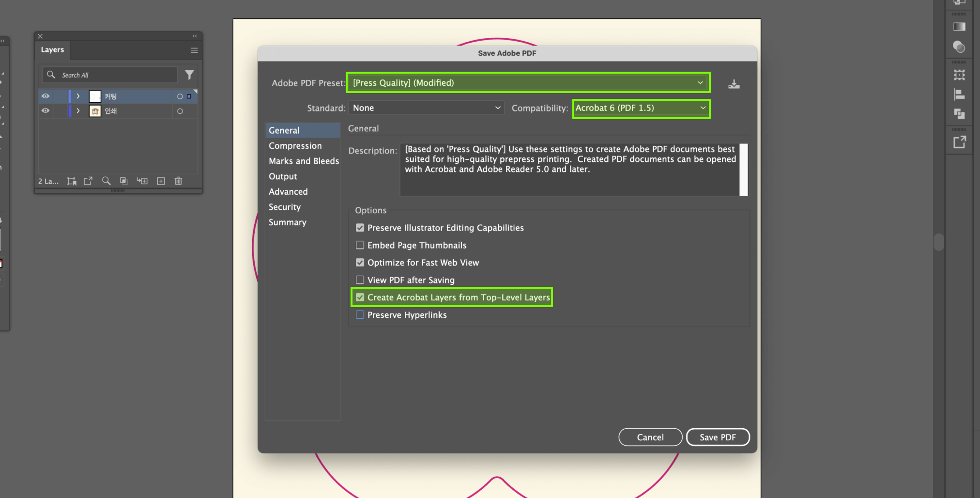Click Make/Release Clipping Mask icon
This screenshot has width=980, height=498.
(124, 181)
